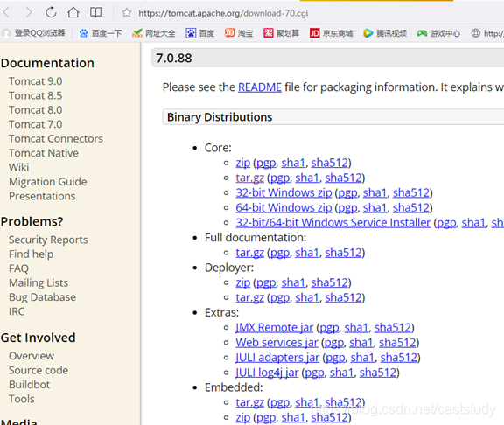
Task: Open Tomcat 7.0 documentation link
Action: pos(35,124)
